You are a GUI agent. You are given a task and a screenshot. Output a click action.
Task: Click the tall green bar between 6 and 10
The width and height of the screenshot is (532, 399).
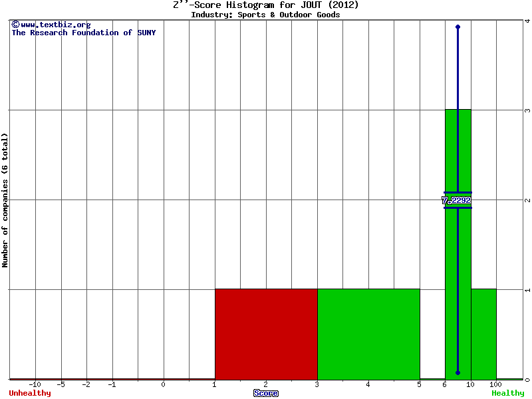click(458, 244)
